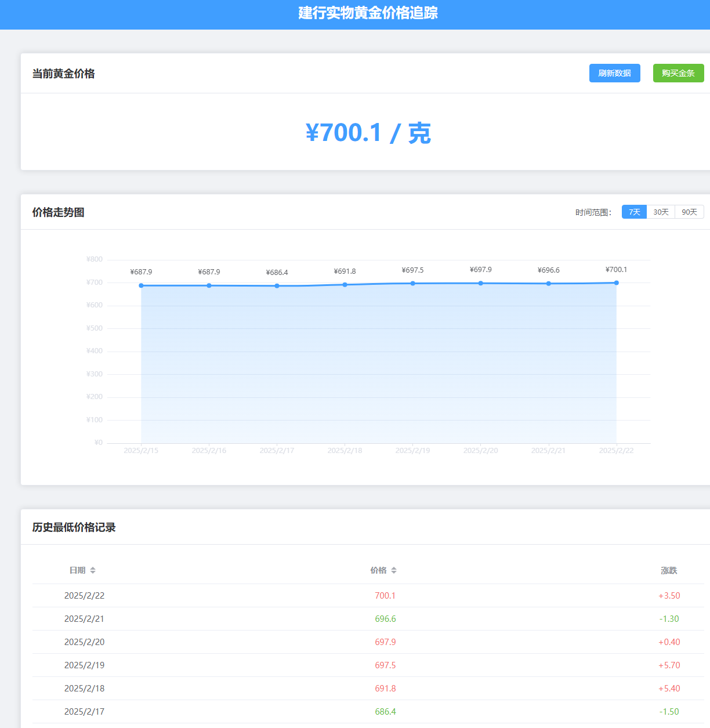
Task: Click the 2025/2/22 date in the table
Action: [x=84, y=596]
